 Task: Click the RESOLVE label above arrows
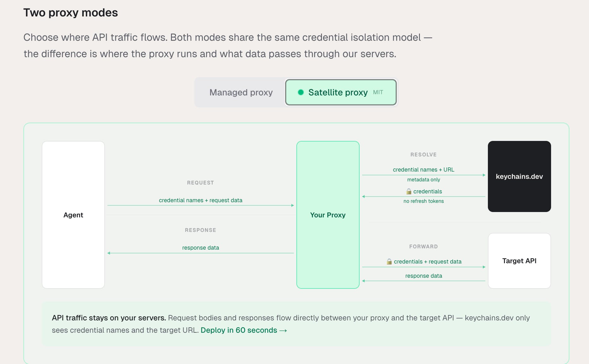click(423, 155)
